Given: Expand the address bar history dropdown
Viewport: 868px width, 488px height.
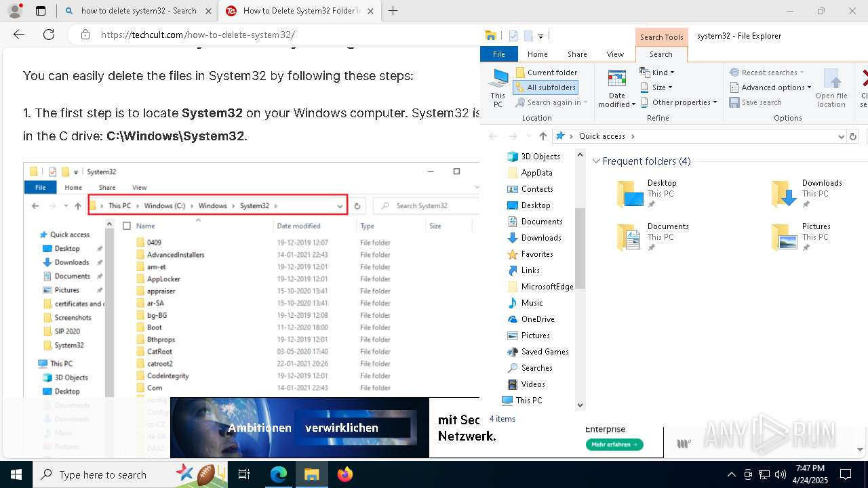Looking at the screenshot, I should [842, 136].
